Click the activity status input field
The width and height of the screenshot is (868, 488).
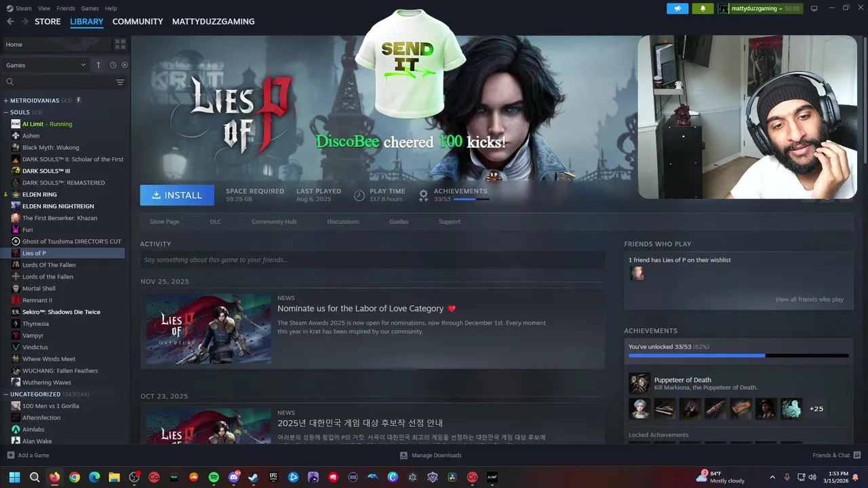pos(372,260)
